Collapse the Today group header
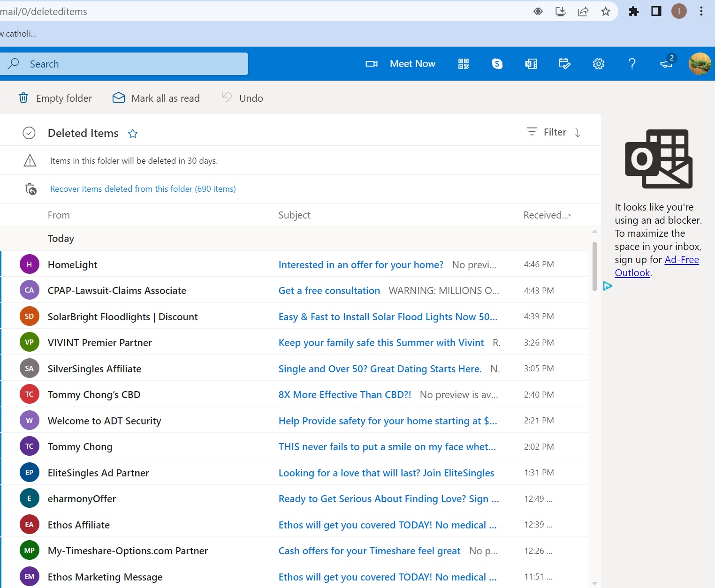Screen dimensions: 715x588 (x=61, y=239)
